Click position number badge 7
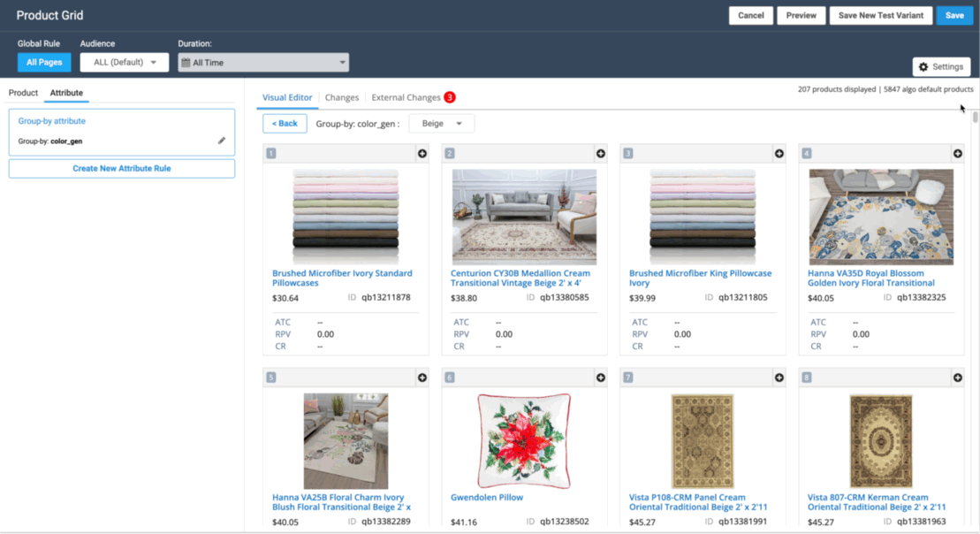Image resolution: width=980 pixels, height=534 pixels. coord(628,377)
